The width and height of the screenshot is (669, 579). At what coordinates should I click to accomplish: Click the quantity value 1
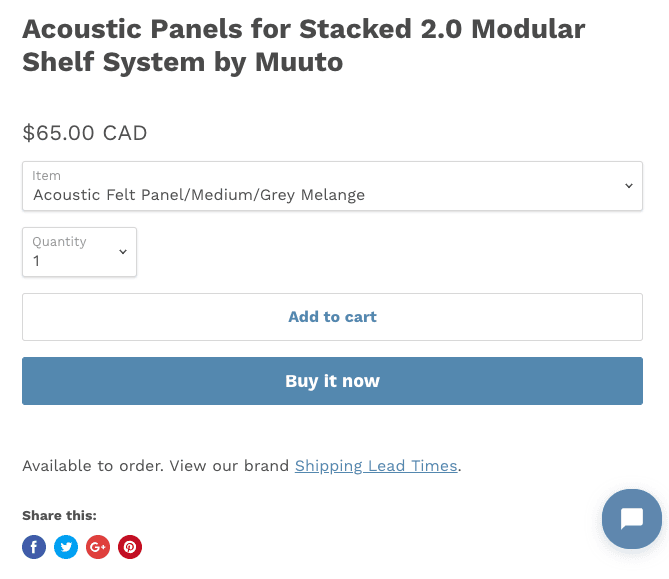37,261
